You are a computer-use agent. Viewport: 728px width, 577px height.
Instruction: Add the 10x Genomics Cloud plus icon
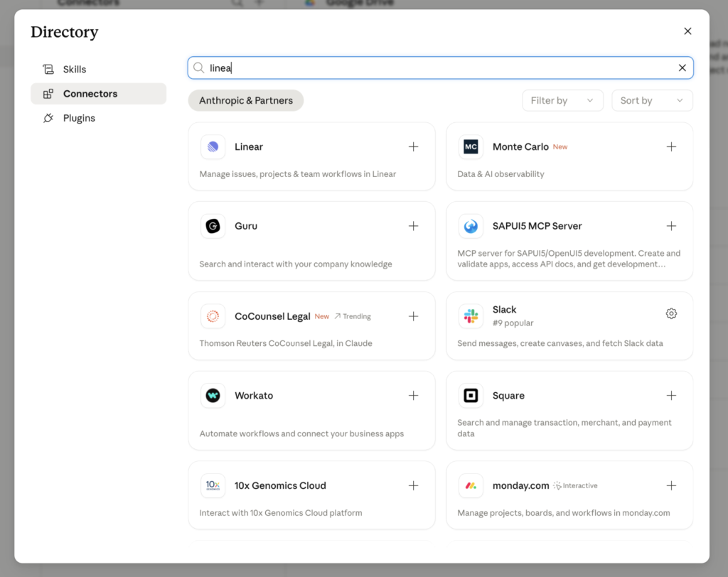[x=413, y=485]
